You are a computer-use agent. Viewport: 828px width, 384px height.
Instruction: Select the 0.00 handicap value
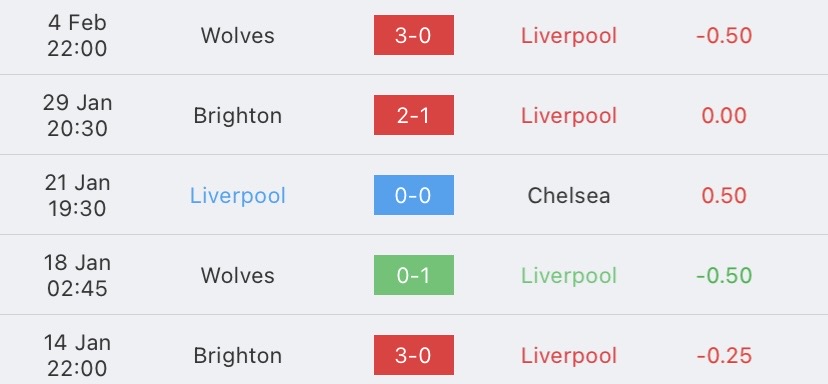(x=724, y=116)
